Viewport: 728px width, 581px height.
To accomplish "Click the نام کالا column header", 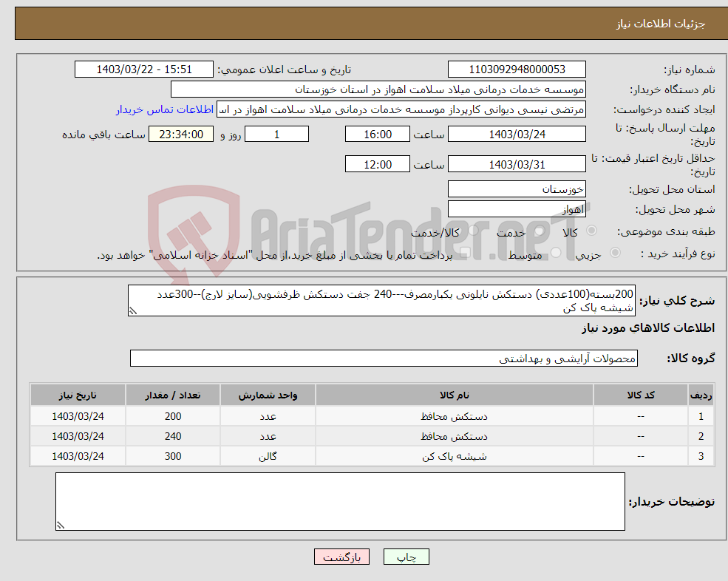I will click(x=454, y=395).
